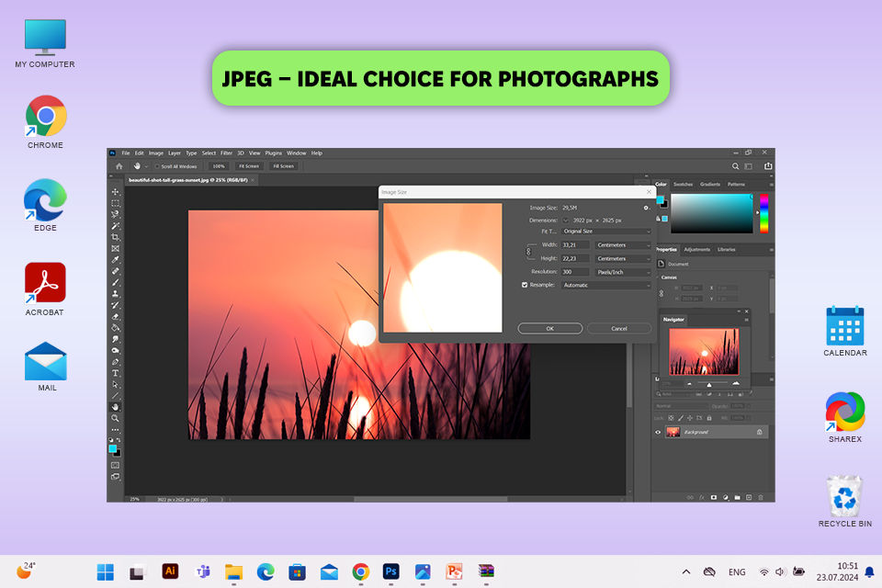Select the Hand tool in toolbox

(x=116, y=407)
